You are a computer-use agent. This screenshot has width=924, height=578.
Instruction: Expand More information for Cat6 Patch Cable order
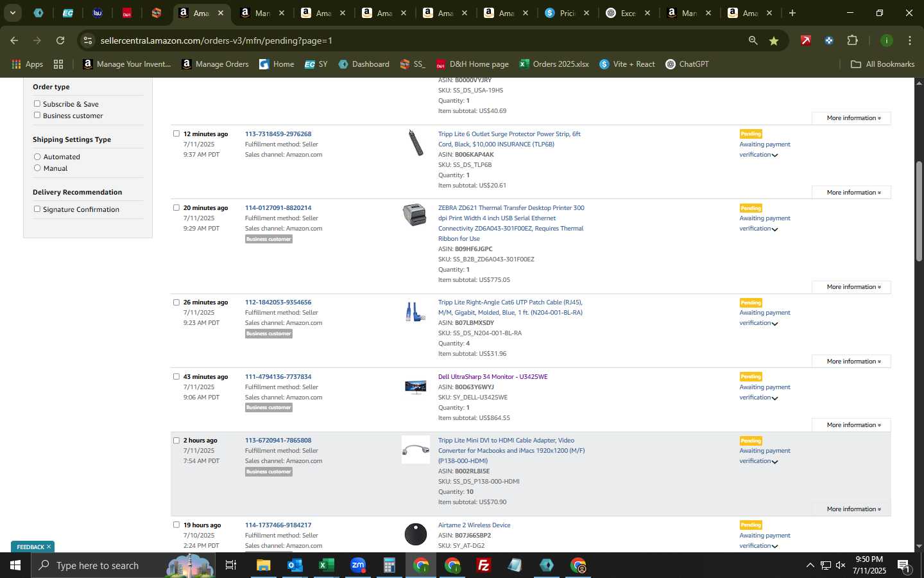pyautogui.click(x=851, y=361)
